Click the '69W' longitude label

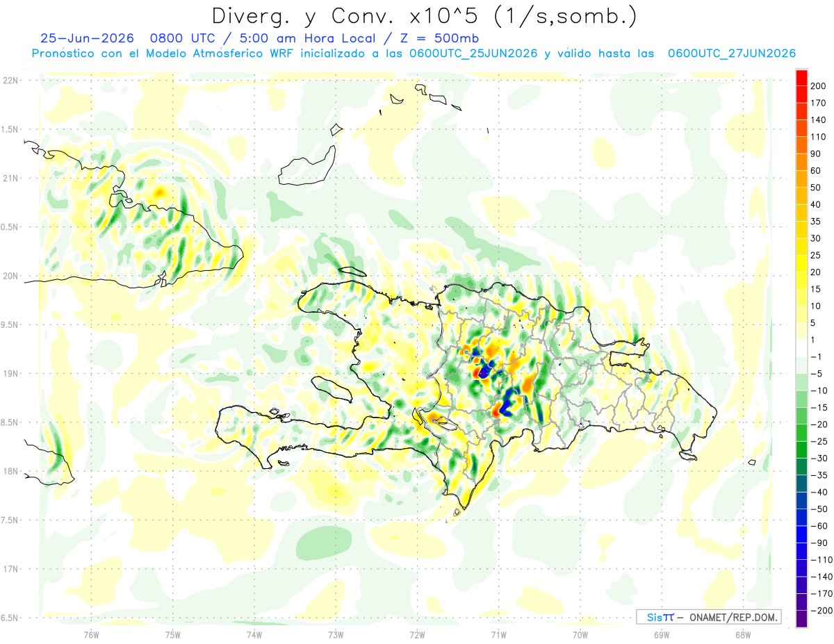click(x=662, y=635)
